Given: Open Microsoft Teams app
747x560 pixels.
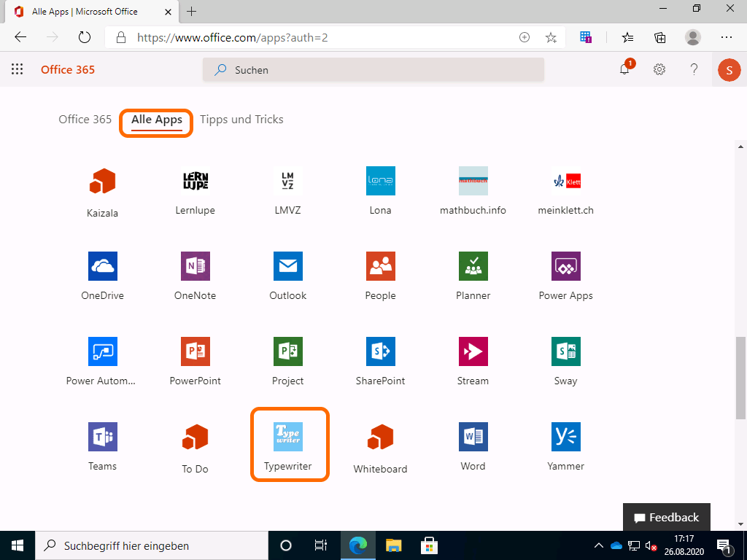Looking at the screenshot, I should pyautogui.click(x=102, y=437).
